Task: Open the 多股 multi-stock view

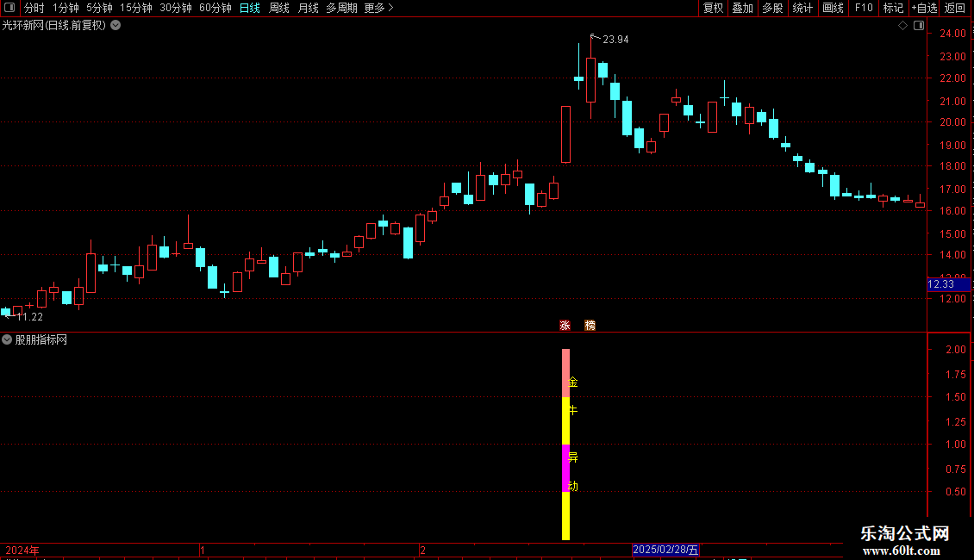Action: (x=772, y=8)
